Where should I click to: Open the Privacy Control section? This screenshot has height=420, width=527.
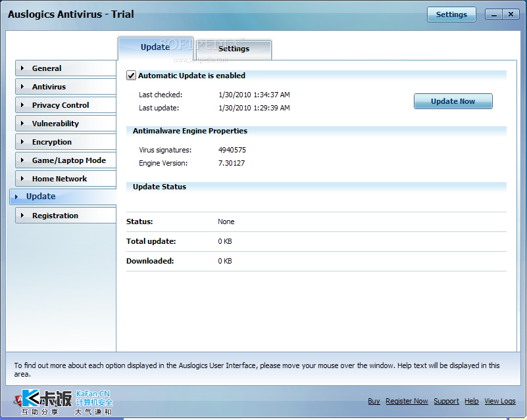[x=66, y=105]
